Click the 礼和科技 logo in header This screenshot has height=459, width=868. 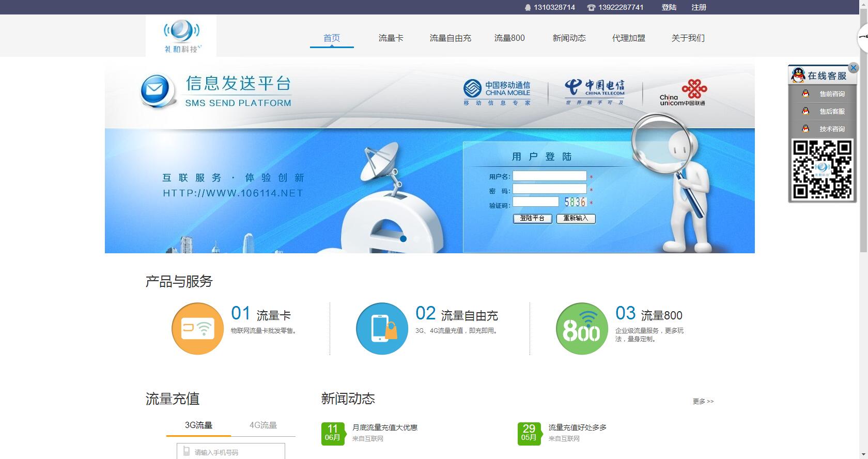click(181, 36)
